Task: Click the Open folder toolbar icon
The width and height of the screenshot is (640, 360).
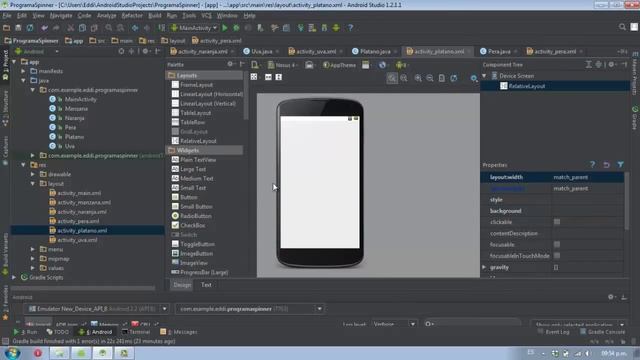Action: coord(7,28)
